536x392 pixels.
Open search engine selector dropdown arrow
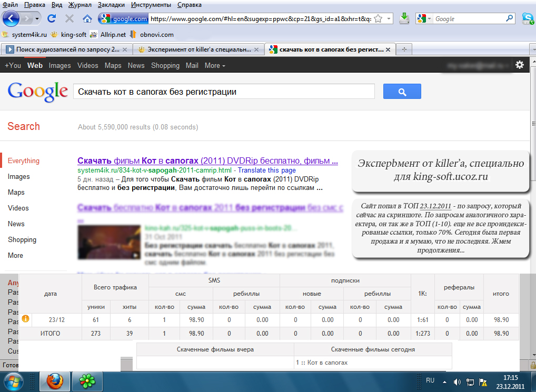point(429,18)
